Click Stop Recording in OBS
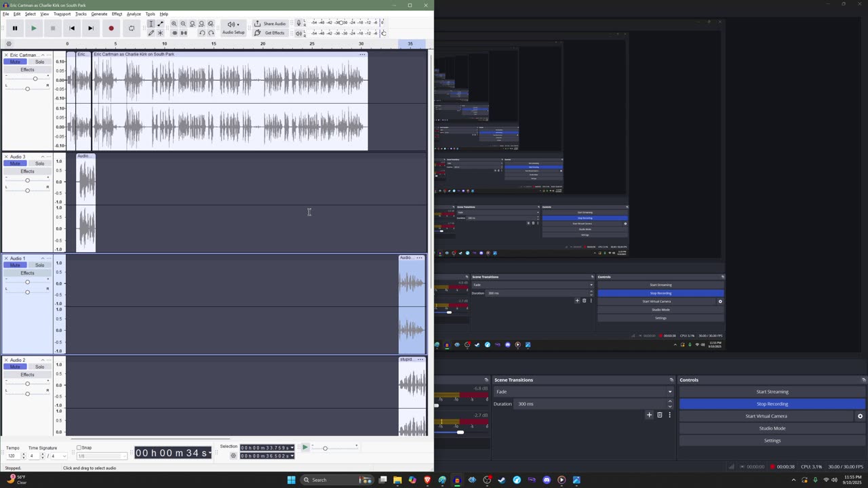The width and height of the screenshot is (868, 488). click(772, 404)
